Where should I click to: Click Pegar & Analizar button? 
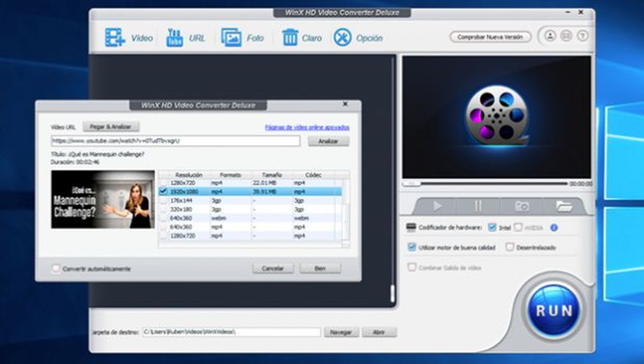click(111, 127)
